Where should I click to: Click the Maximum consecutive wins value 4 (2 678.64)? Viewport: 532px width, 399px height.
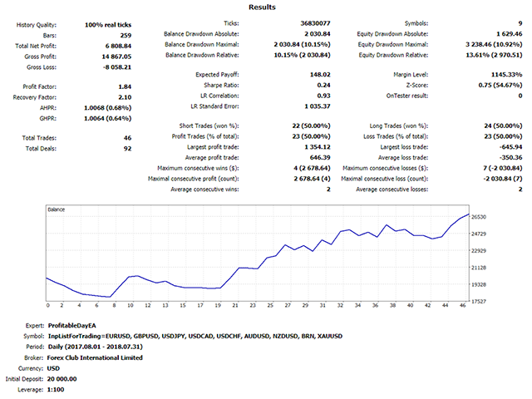(312, 168)
